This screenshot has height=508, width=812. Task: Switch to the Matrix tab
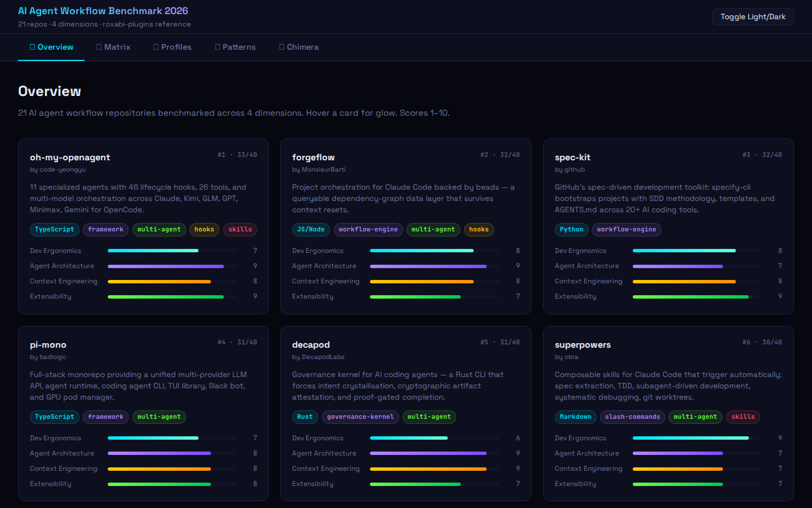[113, 47]
